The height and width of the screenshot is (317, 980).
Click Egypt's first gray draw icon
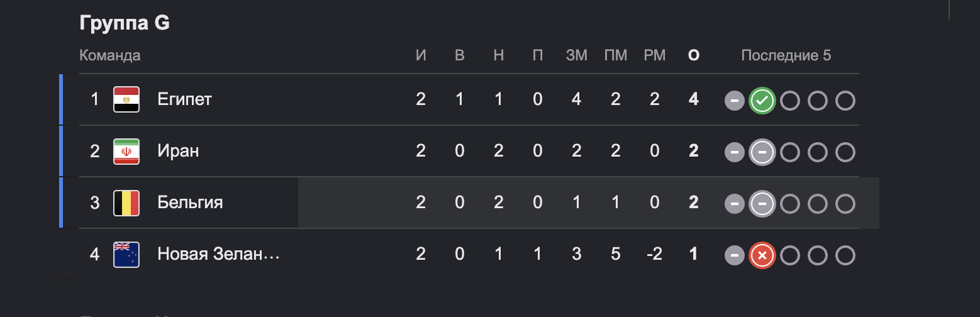(734, 101)
